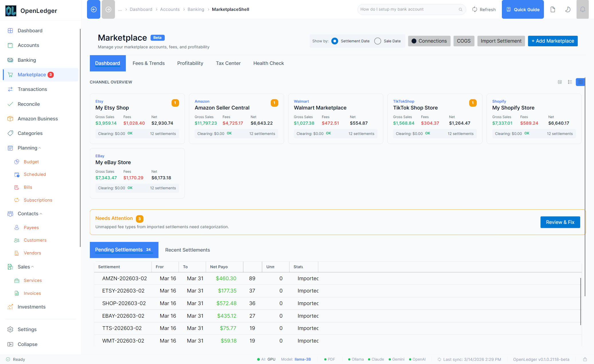Screen dimensions: 594x364
Task: Click the Refresh sync icon in the top bar
Action: click(474, 9)
